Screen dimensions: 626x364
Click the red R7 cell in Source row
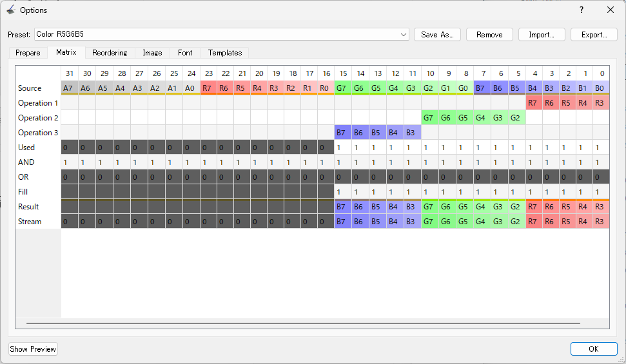(208, 88)
